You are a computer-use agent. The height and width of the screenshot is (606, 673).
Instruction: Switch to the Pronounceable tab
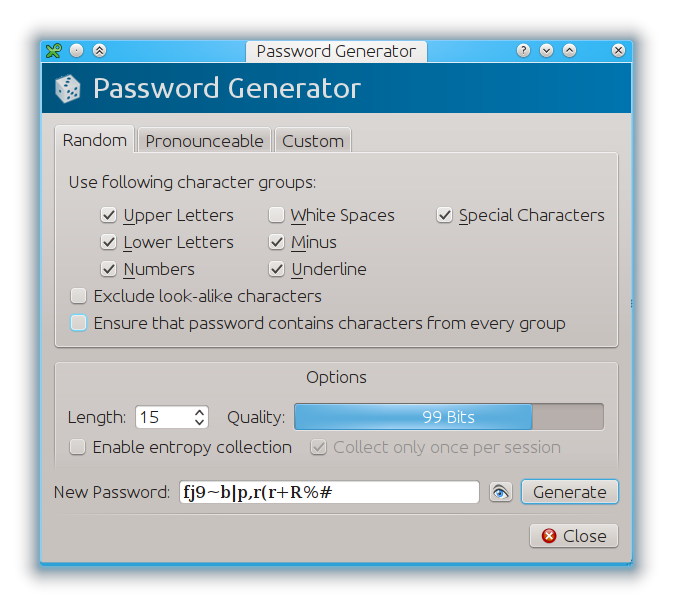click(204, 141)
